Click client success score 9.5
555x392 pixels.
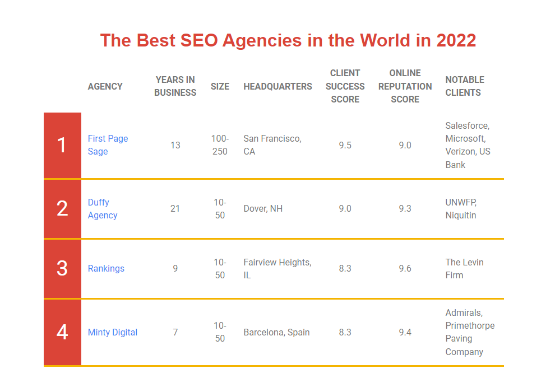point(345,145)
